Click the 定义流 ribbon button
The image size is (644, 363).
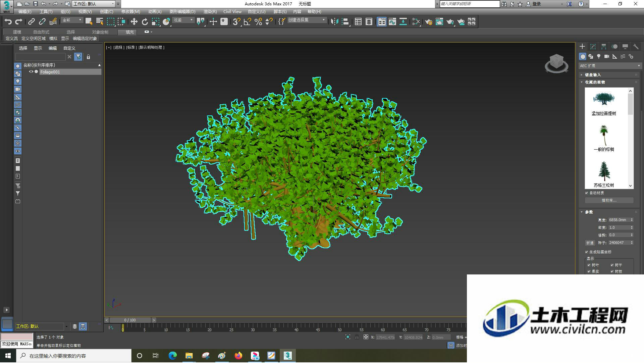(x=12, y=39)
